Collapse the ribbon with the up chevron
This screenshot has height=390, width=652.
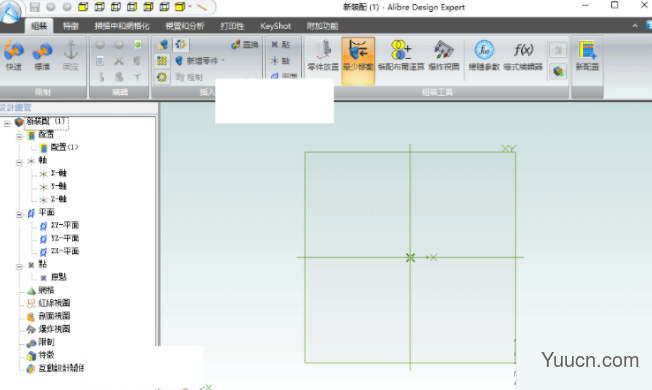click(x=635, y=26)
